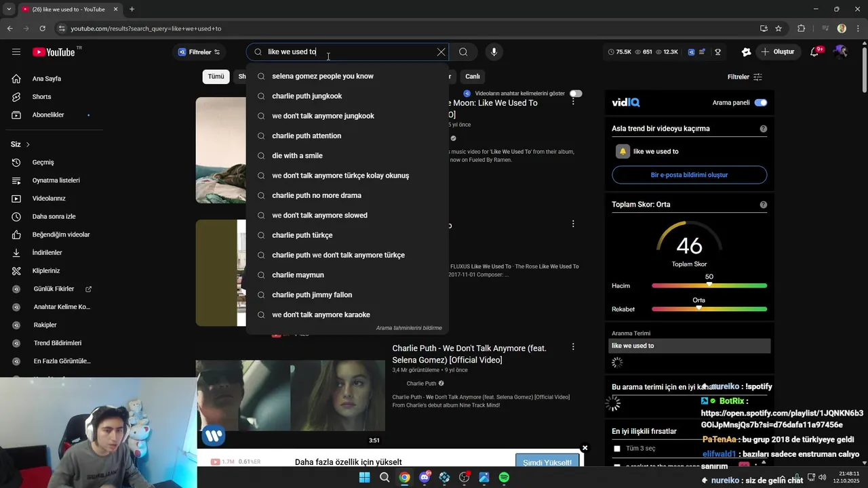Image resolution: width=868 pixels, height=488 pixels.
Task: Adjust the Rekabet slider marker
Action: (x=699, y=308)
